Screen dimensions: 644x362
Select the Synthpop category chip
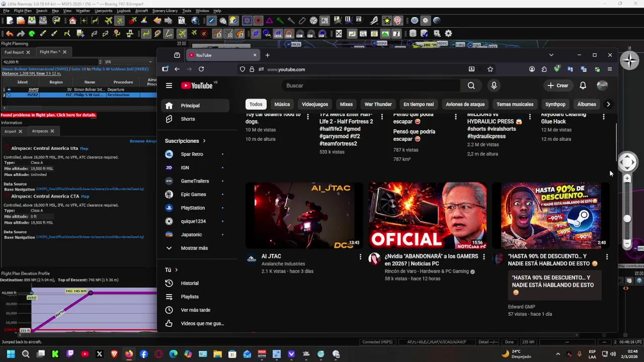555,104
